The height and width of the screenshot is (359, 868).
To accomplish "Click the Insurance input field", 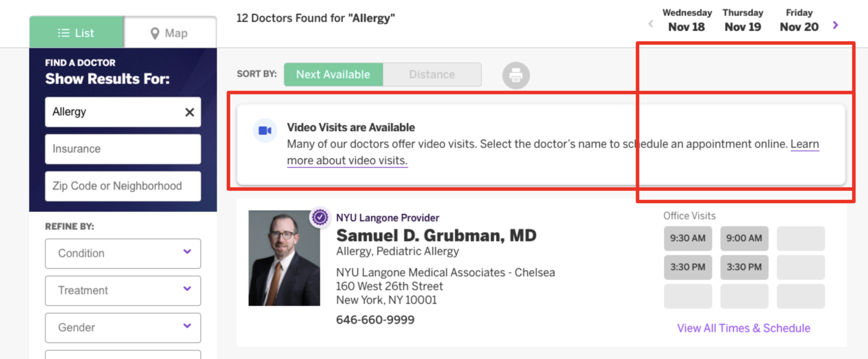I will (122, 149).
